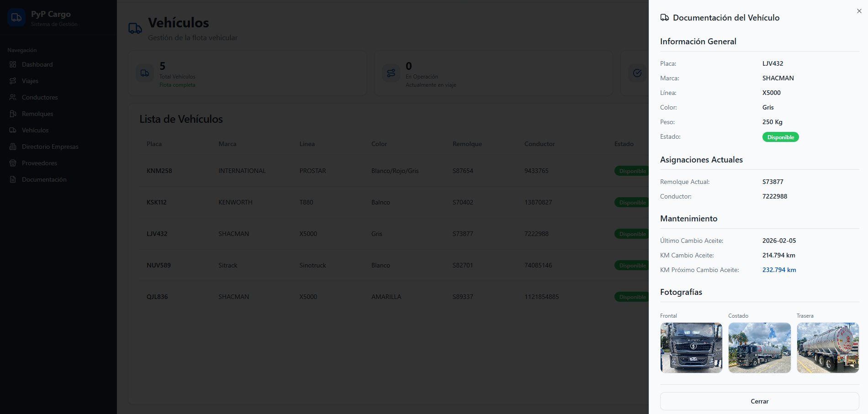868x414 pixels.
Task: Click the truck icon in Total Vehículos card
Action: pos(145,73)
